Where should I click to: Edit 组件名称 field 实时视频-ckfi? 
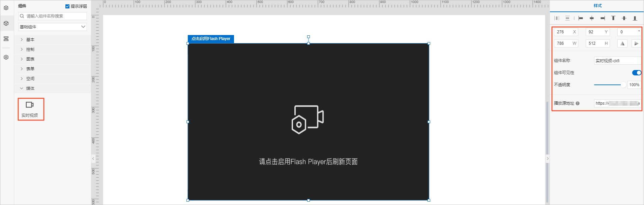click(618, 61)
